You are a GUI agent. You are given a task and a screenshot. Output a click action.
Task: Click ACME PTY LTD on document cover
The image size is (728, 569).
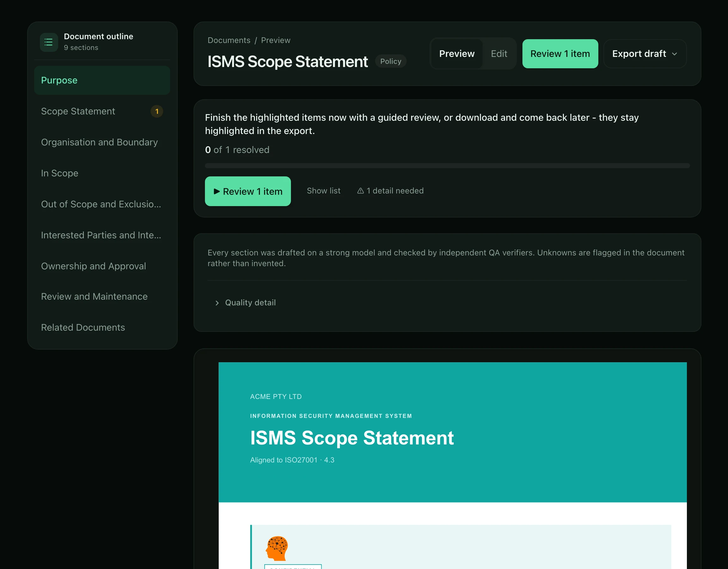pos(276,396)
